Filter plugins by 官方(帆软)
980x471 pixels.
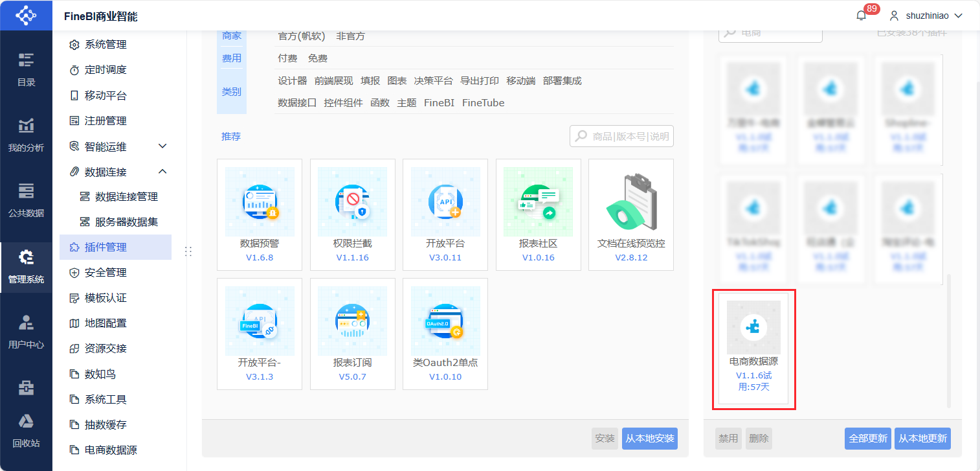click(x=302, y=36)
